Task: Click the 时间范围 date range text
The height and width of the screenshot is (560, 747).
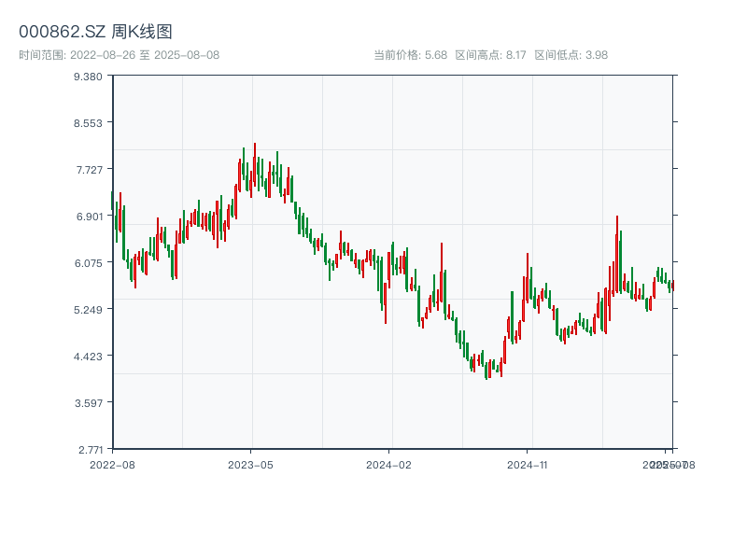Action: click(120, 55)
